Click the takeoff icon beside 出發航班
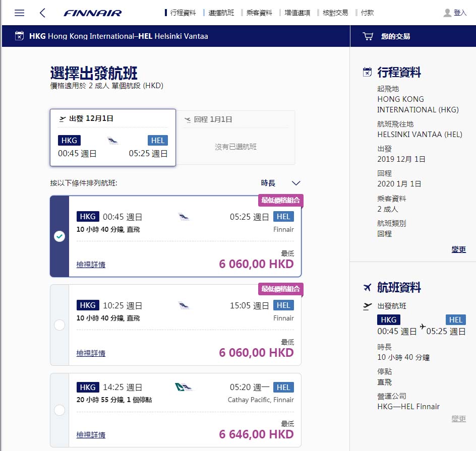The height and width of the screenshot is (451, 476). [x=367, y=306]
